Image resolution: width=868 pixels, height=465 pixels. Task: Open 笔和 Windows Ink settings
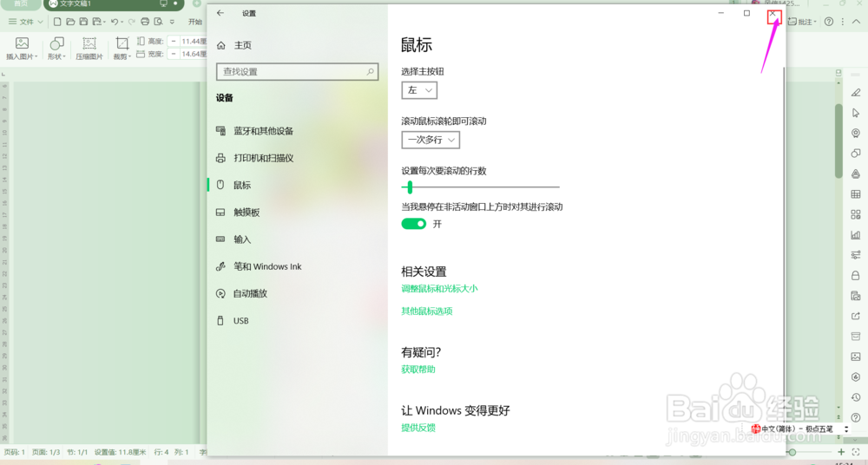pos(259,267)
